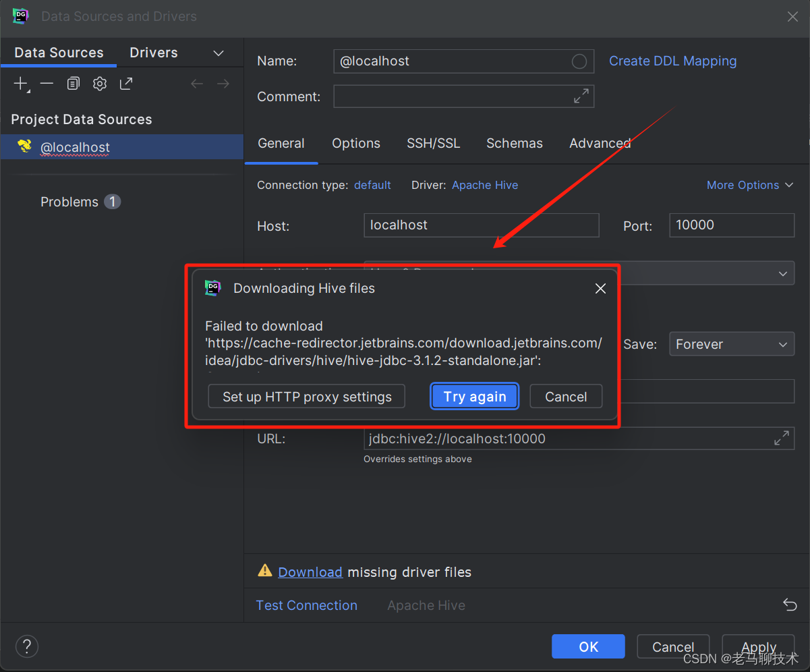Close the Data Sources and Drivers window

tap(792, 17)
